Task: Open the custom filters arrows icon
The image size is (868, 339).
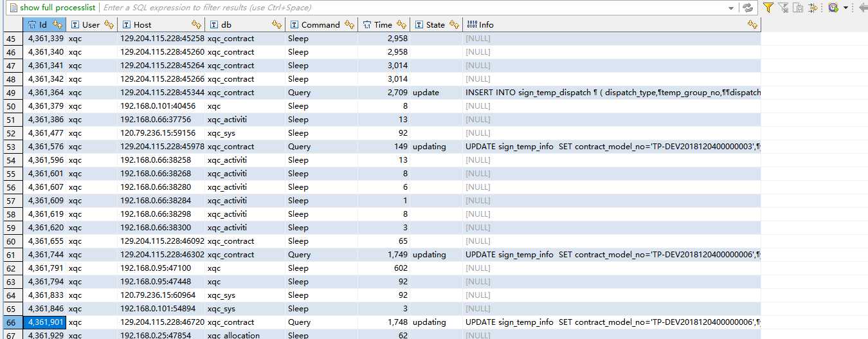Action: pos(813,8)
